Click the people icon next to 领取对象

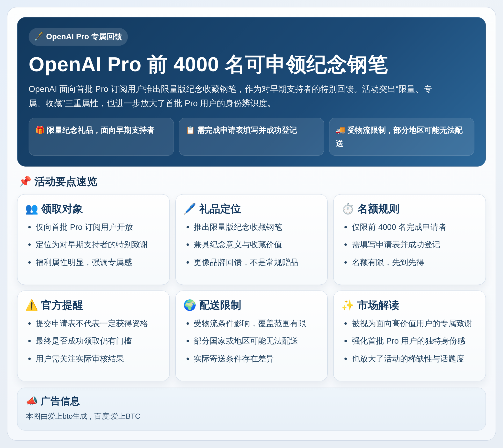[x=32, y=209]
